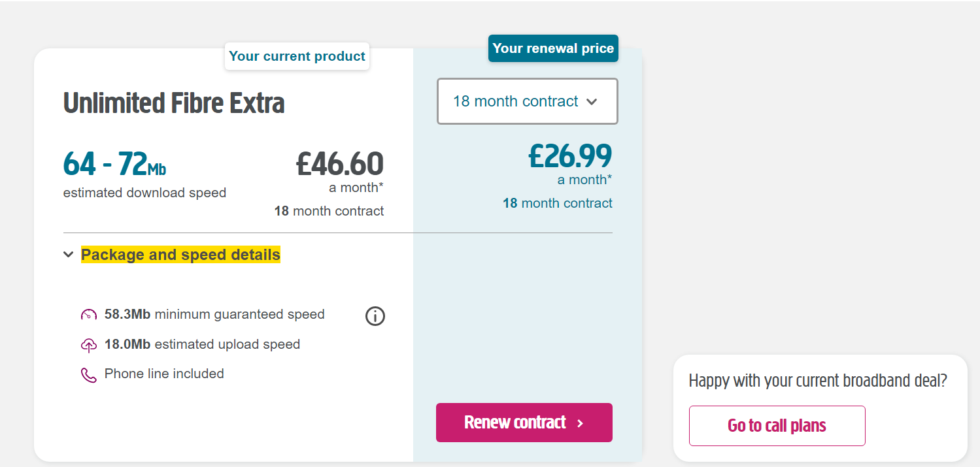Open Go to call plans

[x=777, y=425]
